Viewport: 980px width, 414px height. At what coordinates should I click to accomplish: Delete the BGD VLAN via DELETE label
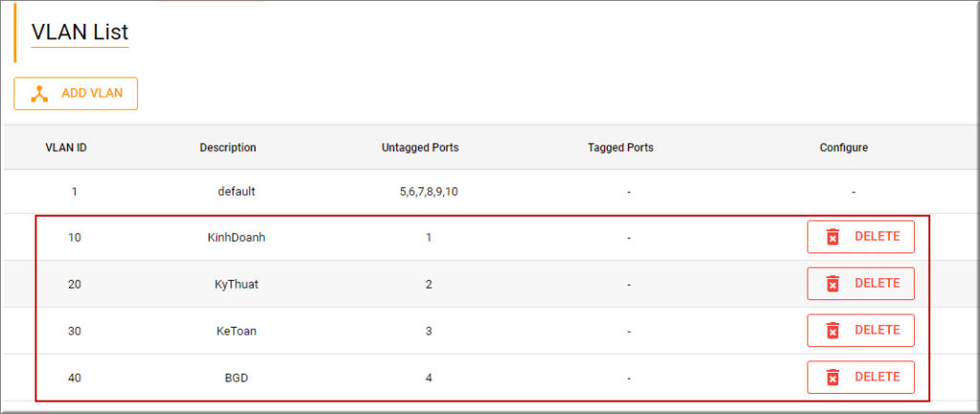pos(877,377)
